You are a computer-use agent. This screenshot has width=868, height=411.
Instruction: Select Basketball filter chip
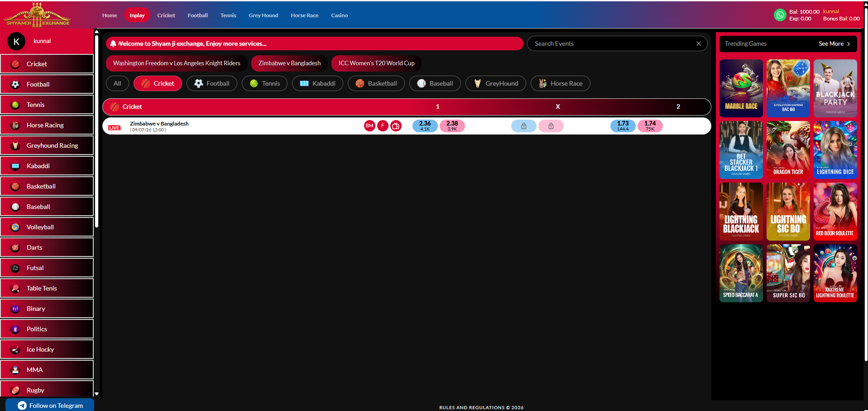[376, 83]
